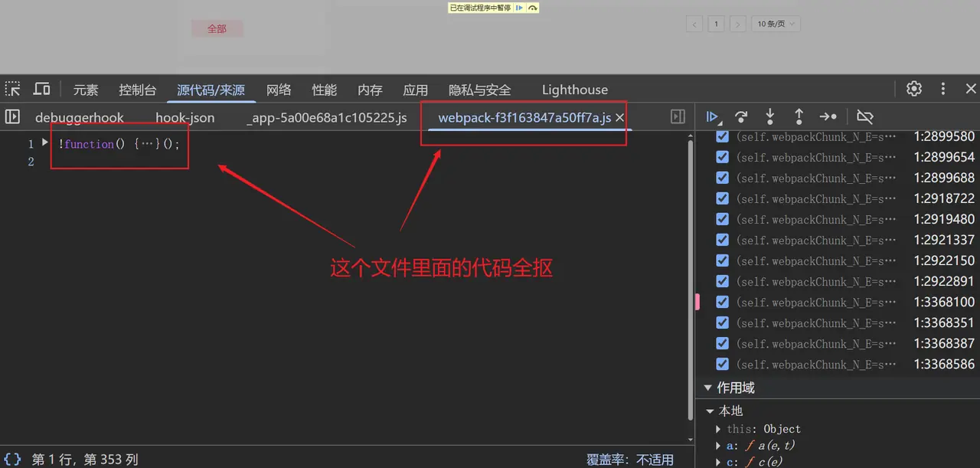Viewport: 980px width, 468px height.
Task: Click the 全部 button on the page
Action: [217, 28]
